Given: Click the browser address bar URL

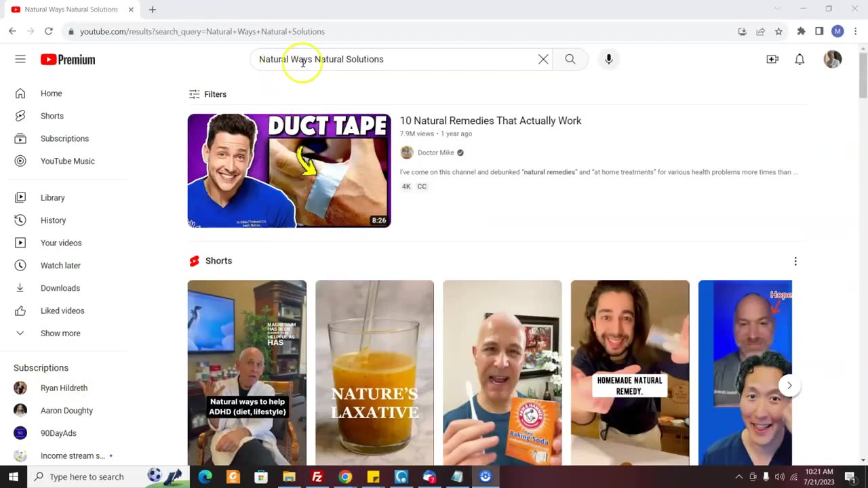Looking at the screenshot, I should 202,31.
